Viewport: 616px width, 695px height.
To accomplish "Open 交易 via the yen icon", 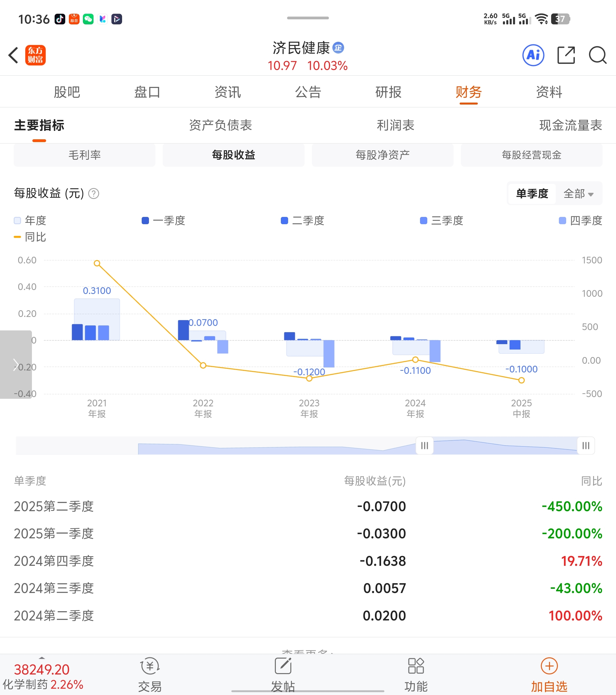I will click(x=150, y=666).
